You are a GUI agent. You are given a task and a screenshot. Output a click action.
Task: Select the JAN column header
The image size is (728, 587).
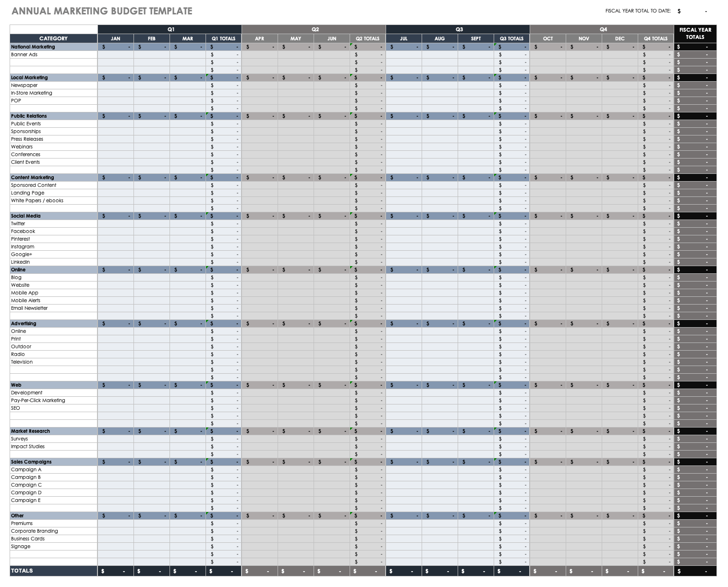(x=115, y=38)
